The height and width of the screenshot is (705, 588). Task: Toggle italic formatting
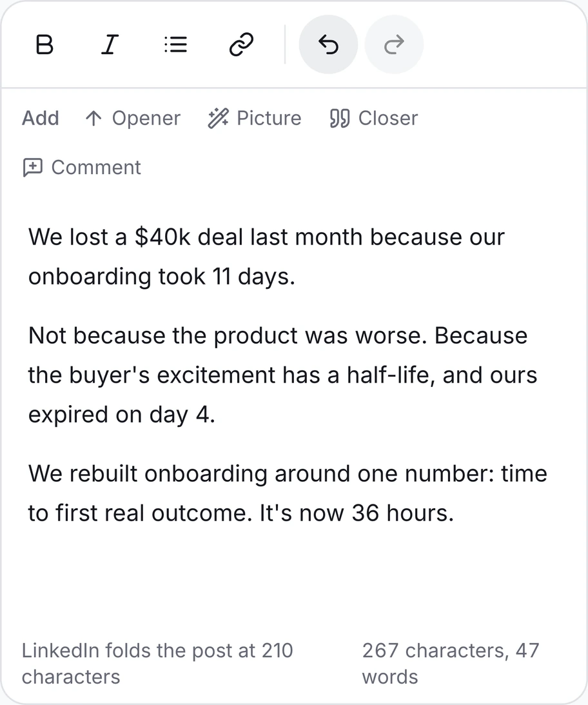[x=110, y=45]
